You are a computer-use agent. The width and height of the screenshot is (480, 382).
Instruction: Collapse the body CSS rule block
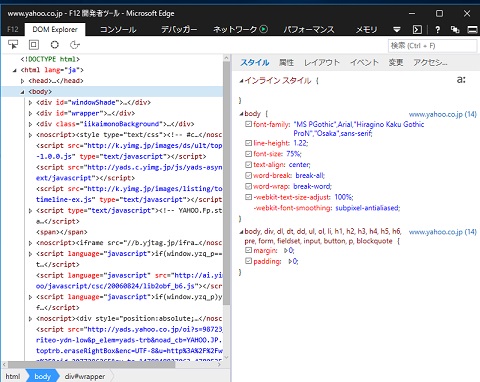[241, 114]
